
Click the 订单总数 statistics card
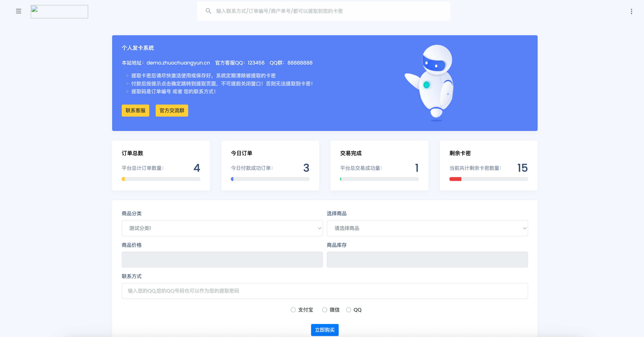click(161, 165)
